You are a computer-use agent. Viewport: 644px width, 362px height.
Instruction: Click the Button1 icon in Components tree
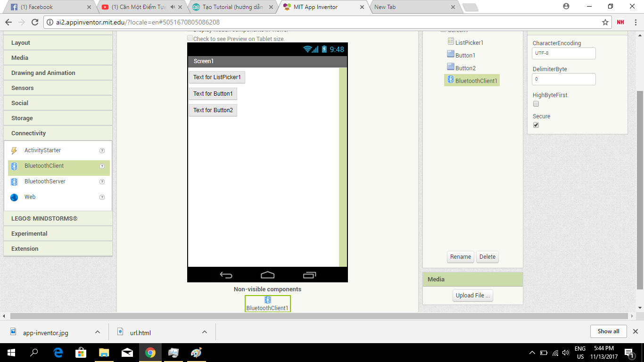click(x=451, y=54)
